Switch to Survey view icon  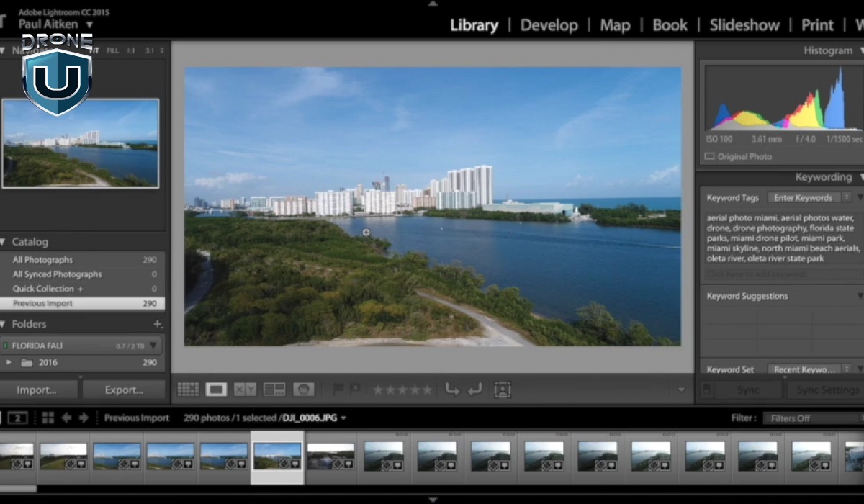coord(274,390)
